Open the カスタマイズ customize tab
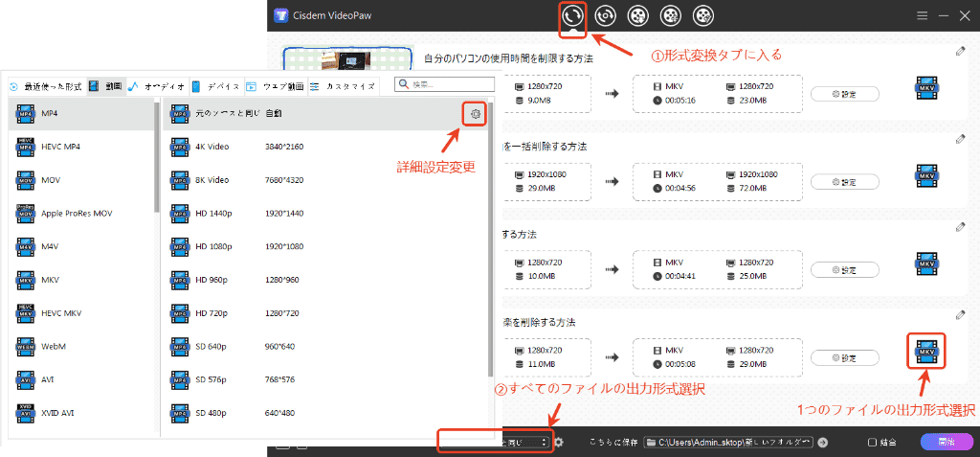The image size is (980, 457). pyautogui.click(x=345, y=85)
